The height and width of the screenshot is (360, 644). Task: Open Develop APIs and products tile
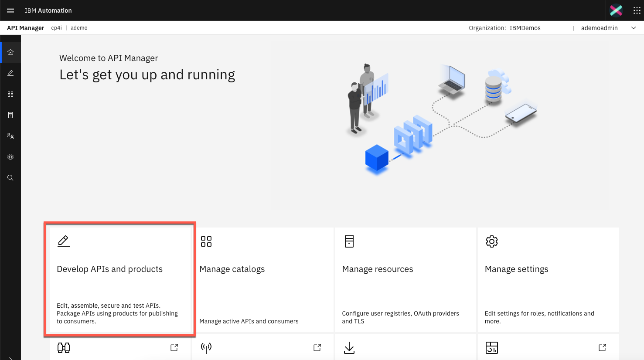[120, 280]
